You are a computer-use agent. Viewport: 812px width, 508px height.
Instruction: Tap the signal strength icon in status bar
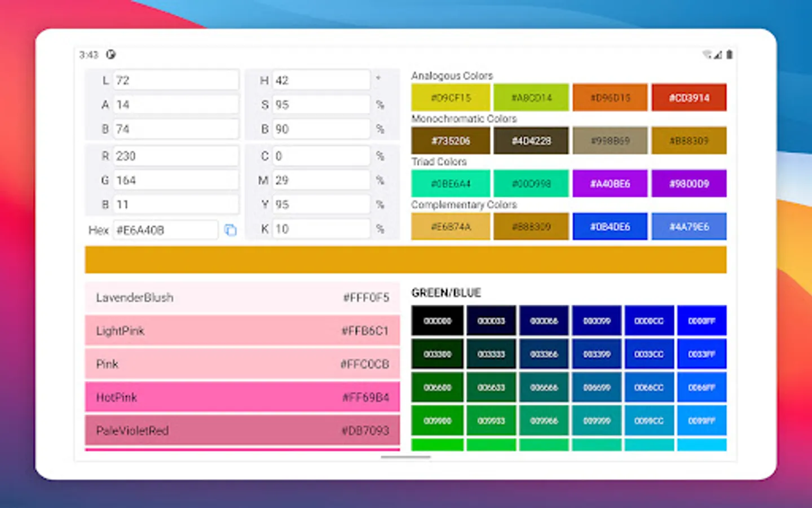(717, 55)
